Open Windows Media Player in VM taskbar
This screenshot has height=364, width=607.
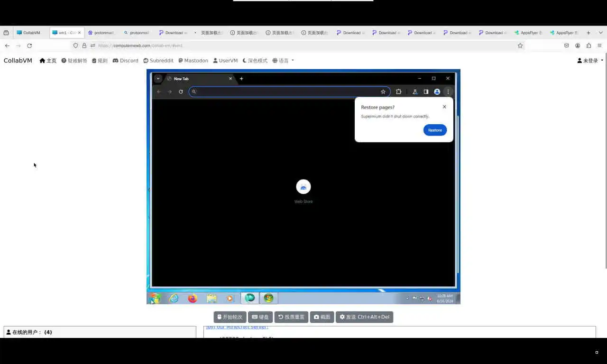click(x=230, y=298)
